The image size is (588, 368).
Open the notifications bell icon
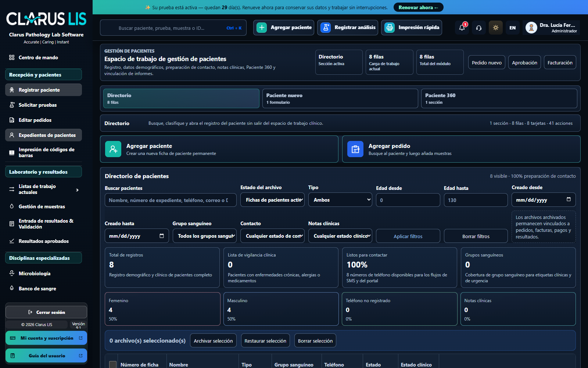pos(462,28)
